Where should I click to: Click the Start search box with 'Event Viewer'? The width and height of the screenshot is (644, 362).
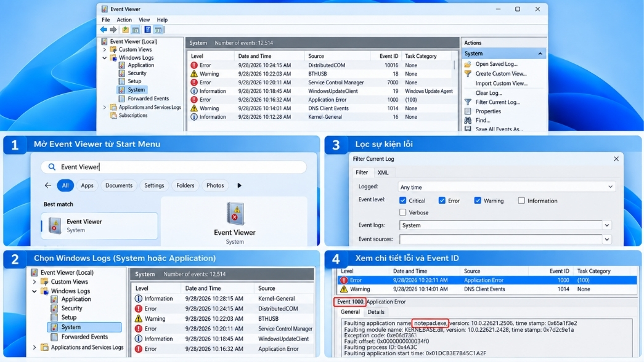pos(174,167)
